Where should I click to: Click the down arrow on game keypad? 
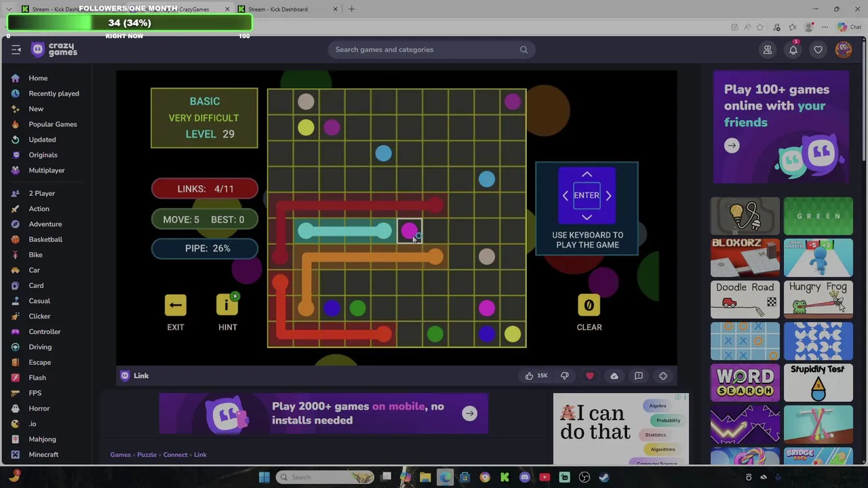coord(587,217)
